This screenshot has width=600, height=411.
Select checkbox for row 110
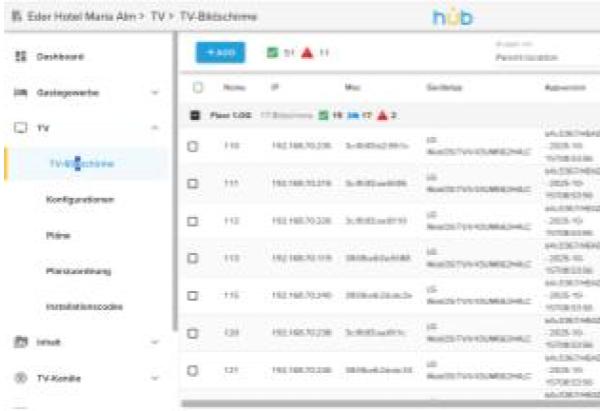pos(192,146)
